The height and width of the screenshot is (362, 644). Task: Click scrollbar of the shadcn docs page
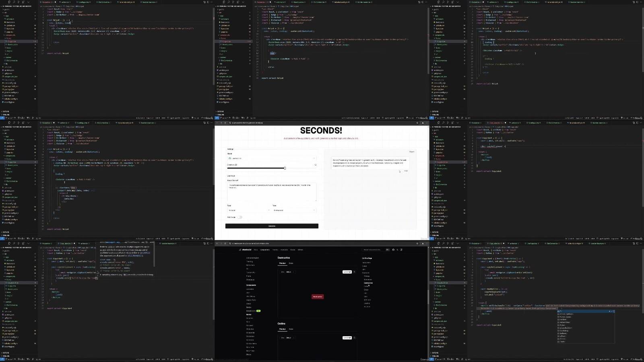428,297
